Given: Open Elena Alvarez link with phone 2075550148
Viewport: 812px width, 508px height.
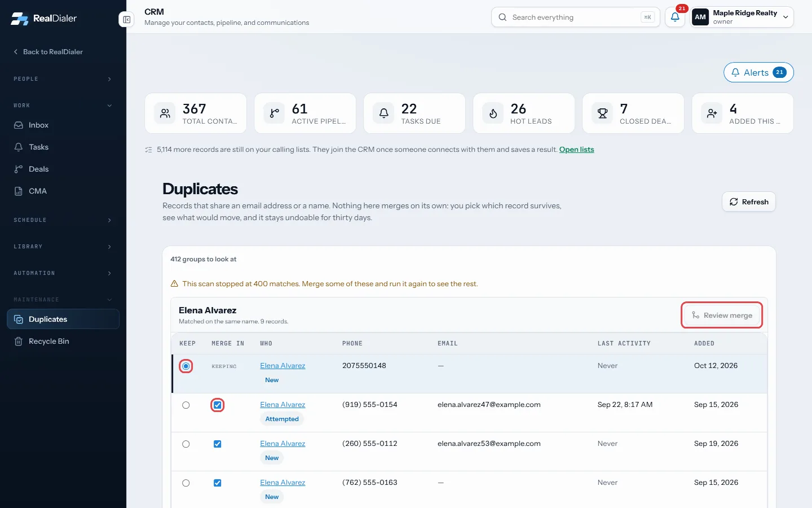Looking at the screenshot, I should (283, 366).
